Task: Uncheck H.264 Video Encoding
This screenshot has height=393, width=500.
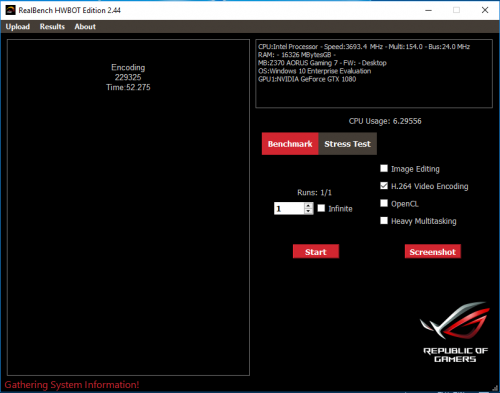Action: pyautogui.click(x=384, y=186)
